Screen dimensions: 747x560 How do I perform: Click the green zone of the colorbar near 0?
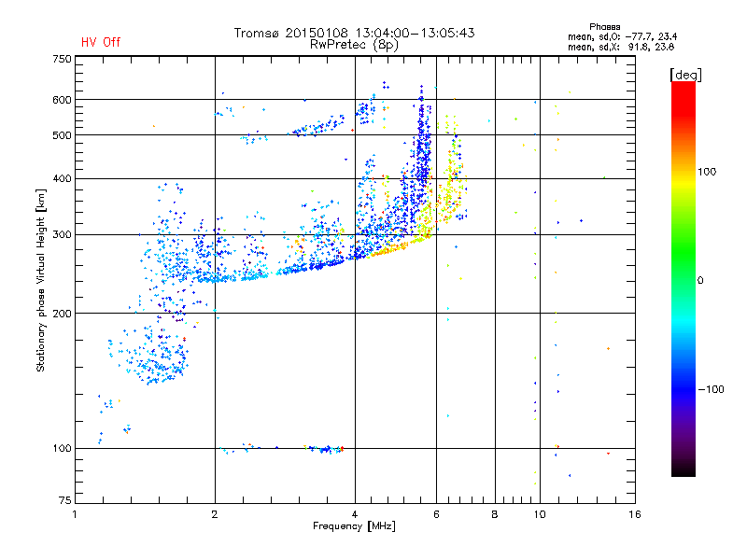point(684,267)
